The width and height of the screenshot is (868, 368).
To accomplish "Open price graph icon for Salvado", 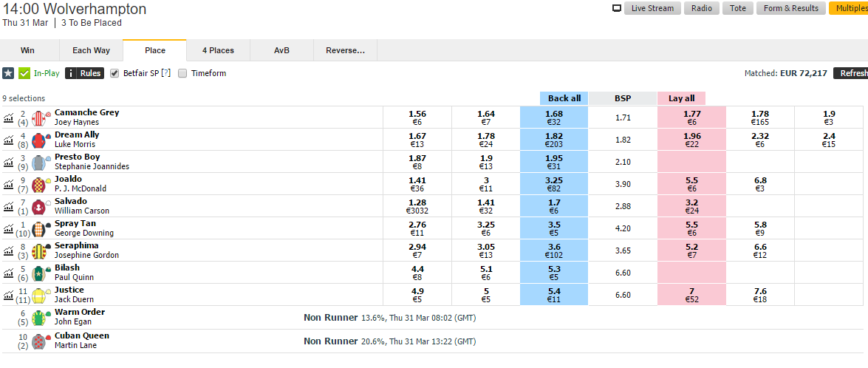I will pyautogui.click(x=9, y=206).
